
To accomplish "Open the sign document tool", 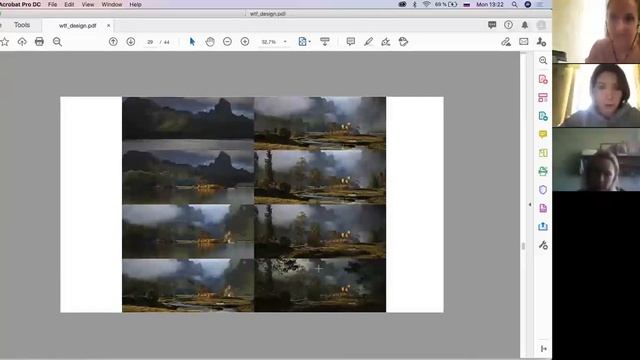I will pos(386,42).
